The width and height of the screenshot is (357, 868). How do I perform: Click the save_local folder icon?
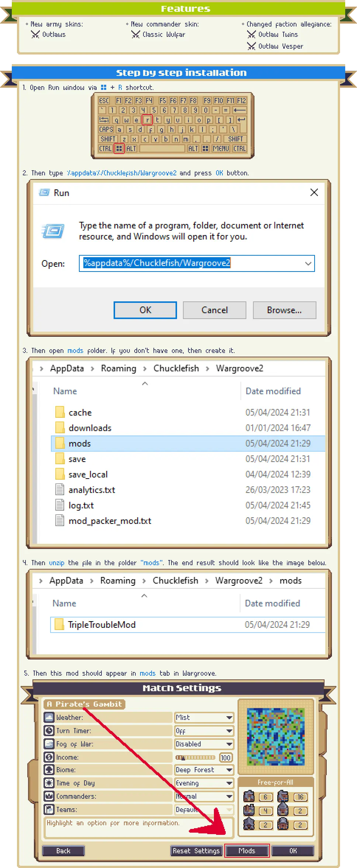[60, 474]
